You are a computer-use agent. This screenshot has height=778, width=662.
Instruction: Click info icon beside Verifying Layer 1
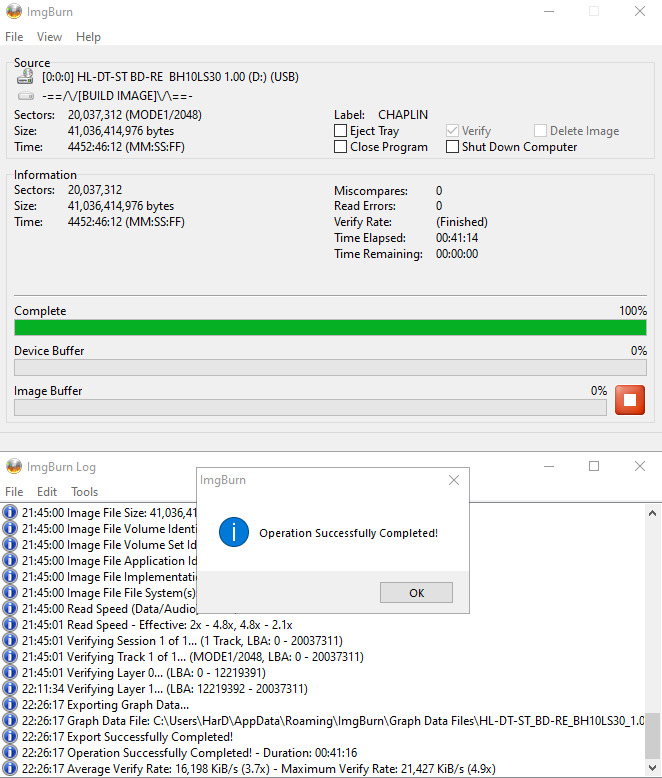point(9,688)
